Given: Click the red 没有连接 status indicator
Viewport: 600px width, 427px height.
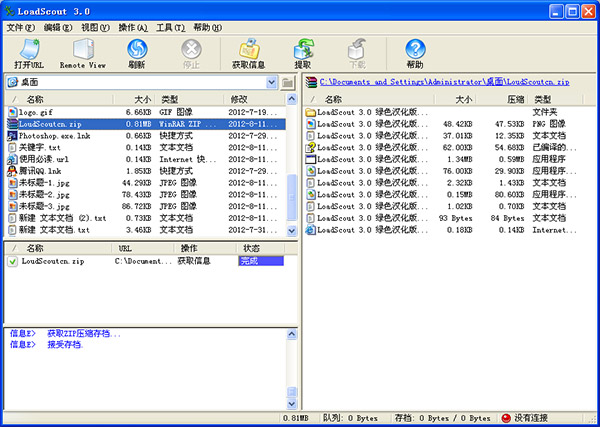Looking at the screenshot, I should pos(505,418).
